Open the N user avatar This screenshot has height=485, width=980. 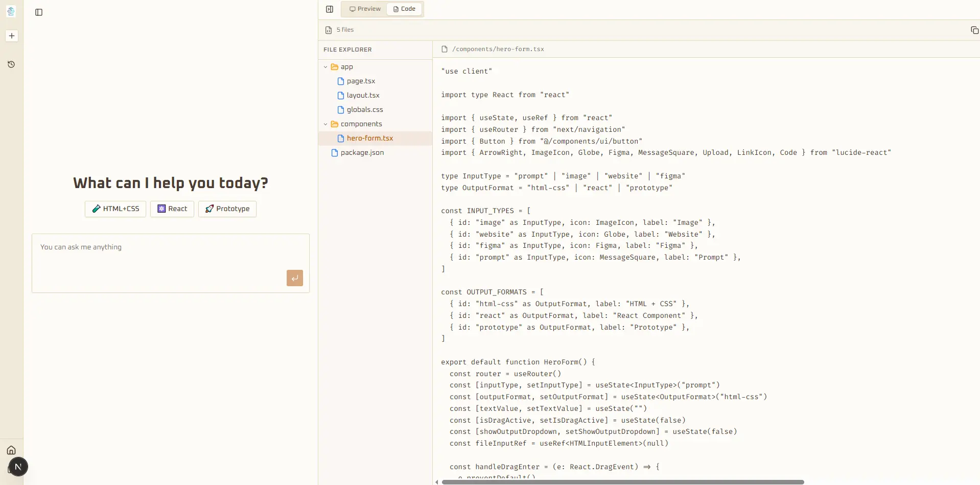pos(18,467)
